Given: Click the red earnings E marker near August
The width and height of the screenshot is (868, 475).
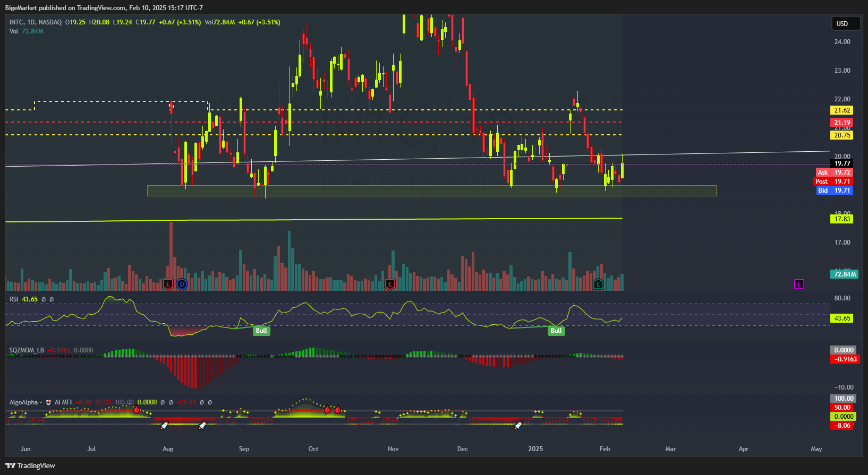Looking at the screenshot, I should [x=168, y=284].
